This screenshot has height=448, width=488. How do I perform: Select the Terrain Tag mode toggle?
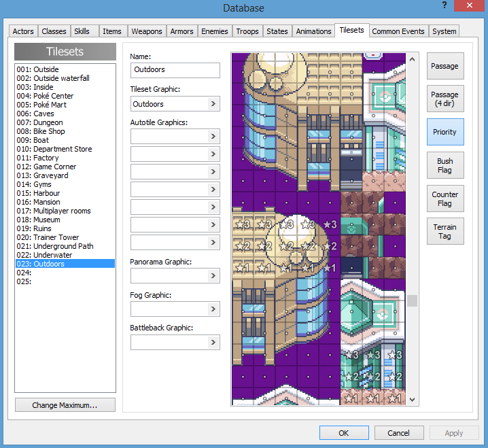coord(445,231)
